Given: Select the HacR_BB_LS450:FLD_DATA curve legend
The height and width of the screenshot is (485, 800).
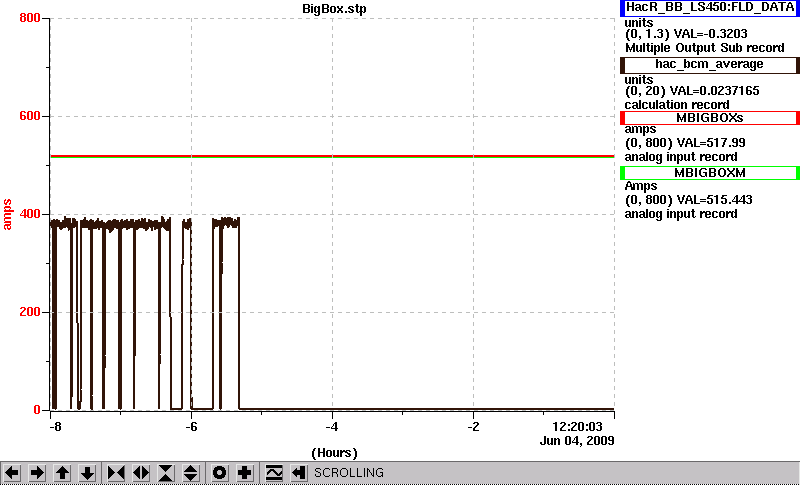Looking at the screenshot, I should pos(710,8).
